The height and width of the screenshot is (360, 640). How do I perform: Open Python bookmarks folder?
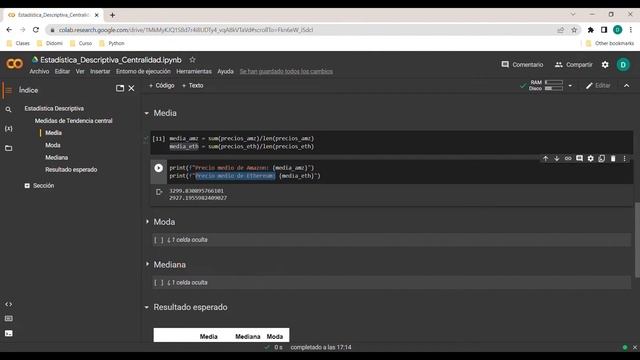pyautogui.click(x=112, y=43)
